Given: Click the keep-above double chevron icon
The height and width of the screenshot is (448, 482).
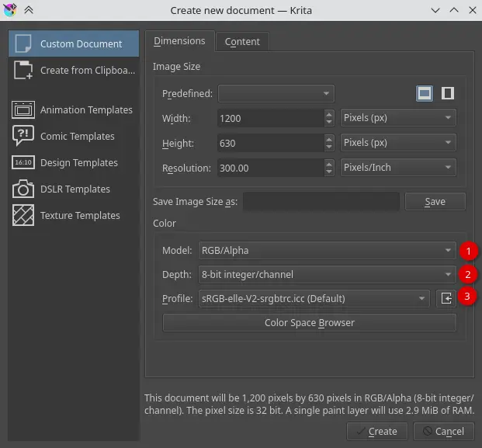Looking at the screenshot, I should tap(29, 10).
